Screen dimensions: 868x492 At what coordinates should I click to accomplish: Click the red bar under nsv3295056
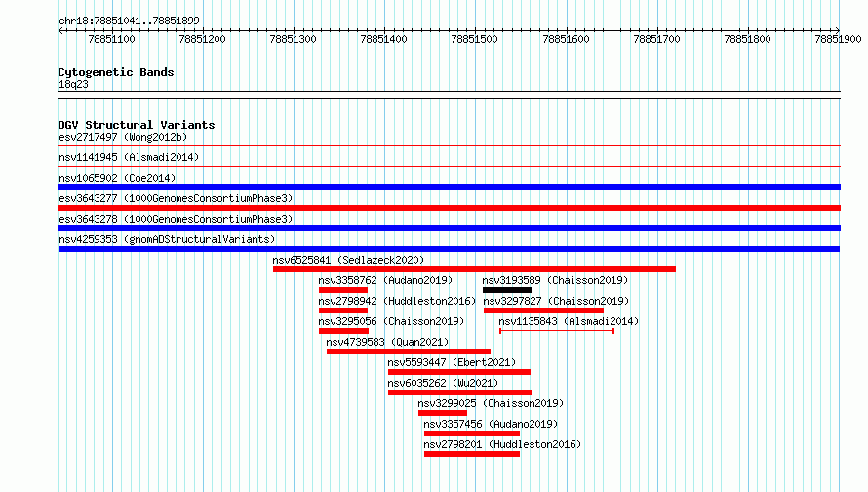tap(343, 331)
